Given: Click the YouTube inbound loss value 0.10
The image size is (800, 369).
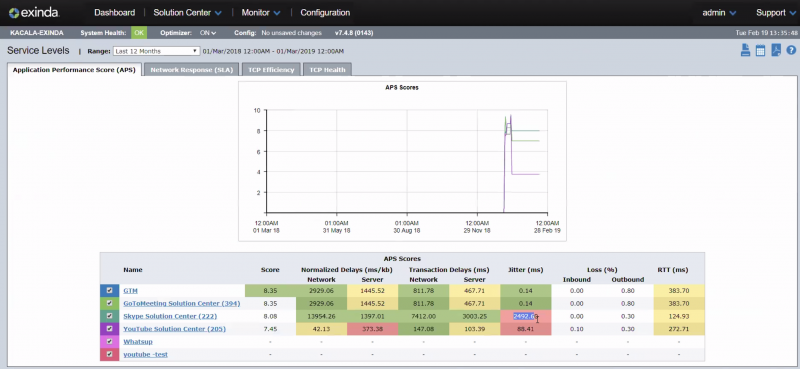Looking at the screenshot, I should [576, 329].
